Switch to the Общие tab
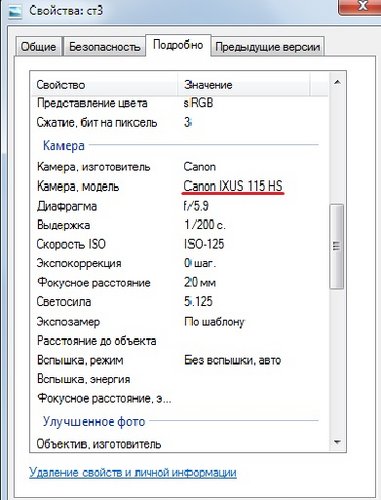The height and width of the screenshot is (500, 381). pyautogui.click(x=39, y=47)
